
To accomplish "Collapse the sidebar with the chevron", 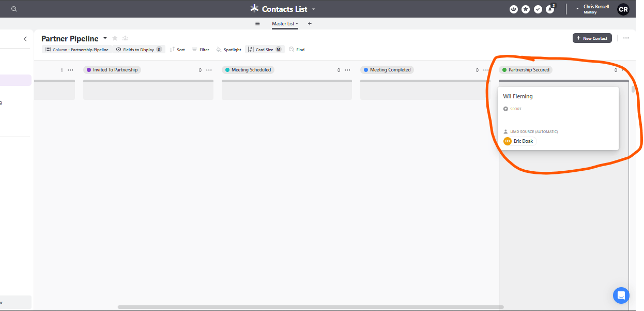I will [x=25, y=39].
